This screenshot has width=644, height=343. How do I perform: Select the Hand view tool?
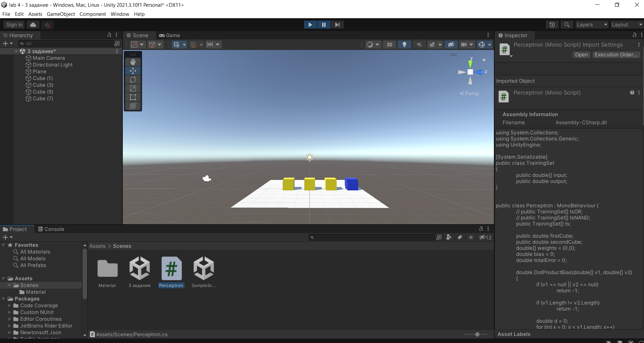[133, 62]
